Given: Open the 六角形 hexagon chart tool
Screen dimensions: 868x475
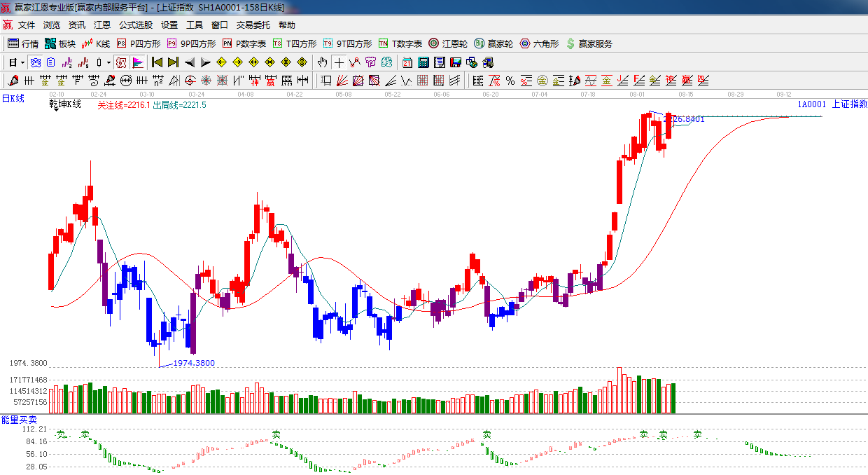Looking at the screenshot, I should [x=539, y=43].
